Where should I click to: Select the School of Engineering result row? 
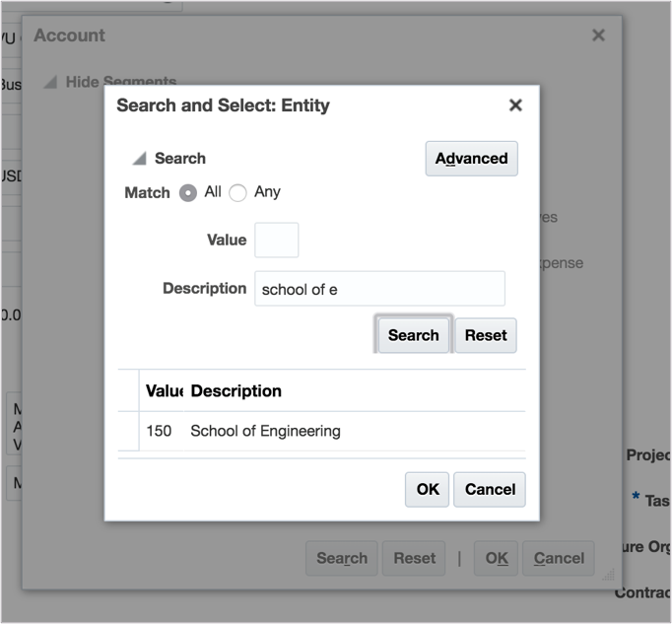265,431
